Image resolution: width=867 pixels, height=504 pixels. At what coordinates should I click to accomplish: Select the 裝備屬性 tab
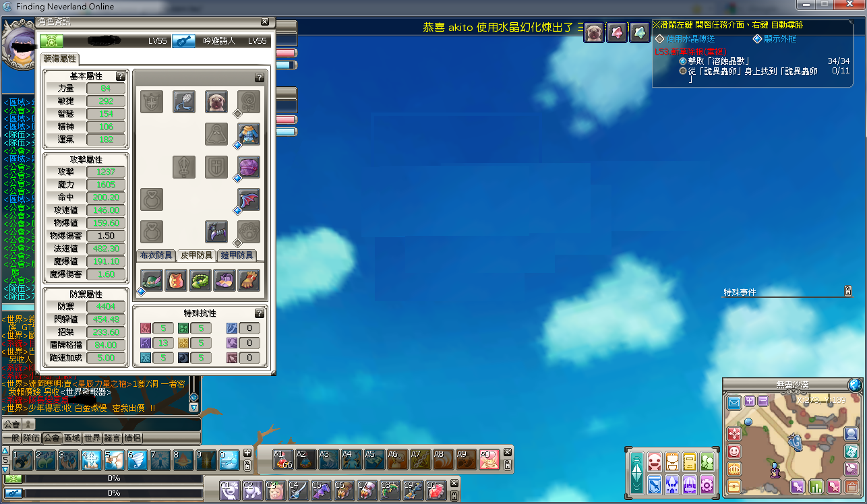point(59,59)
